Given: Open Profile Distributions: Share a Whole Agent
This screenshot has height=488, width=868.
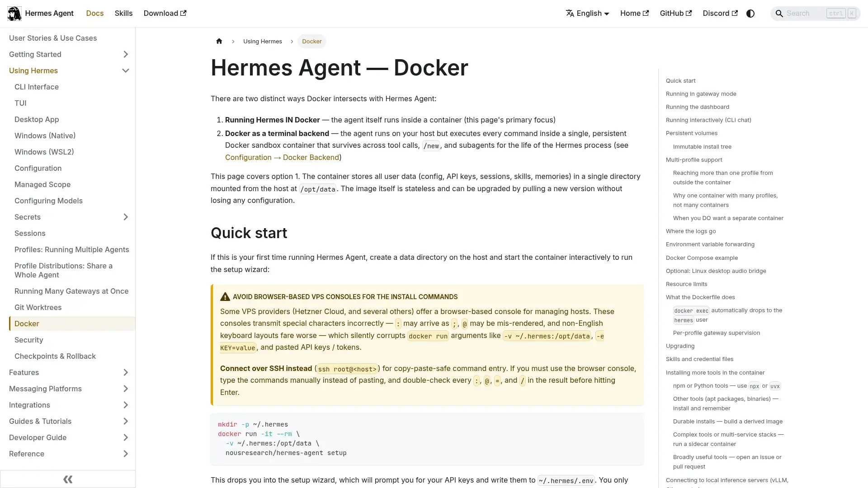Looking at the screenshot, I should tap(63, 270).
